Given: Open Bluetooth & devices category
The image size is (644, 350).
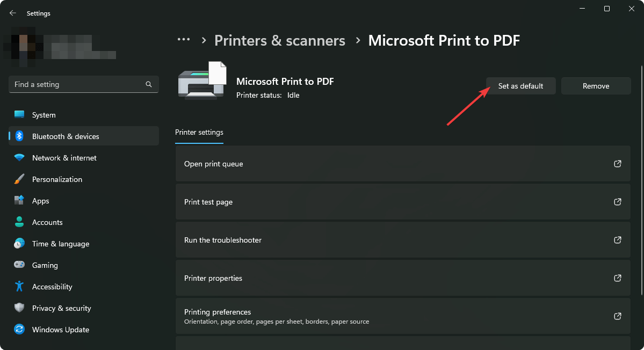Looking at the screenshot, I should click(84, 136).
